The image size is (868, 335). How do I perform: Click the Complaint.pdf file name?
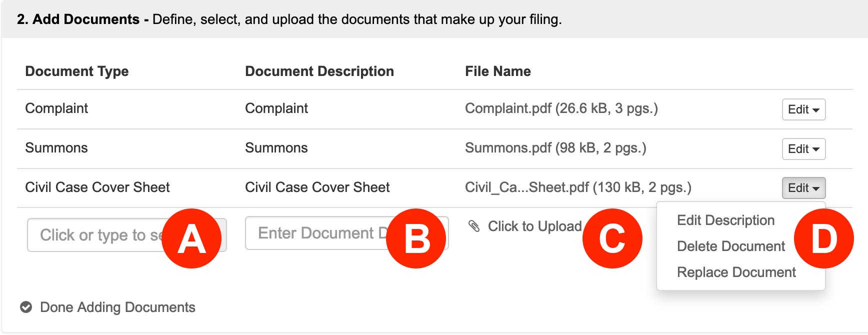pos(561,108)
